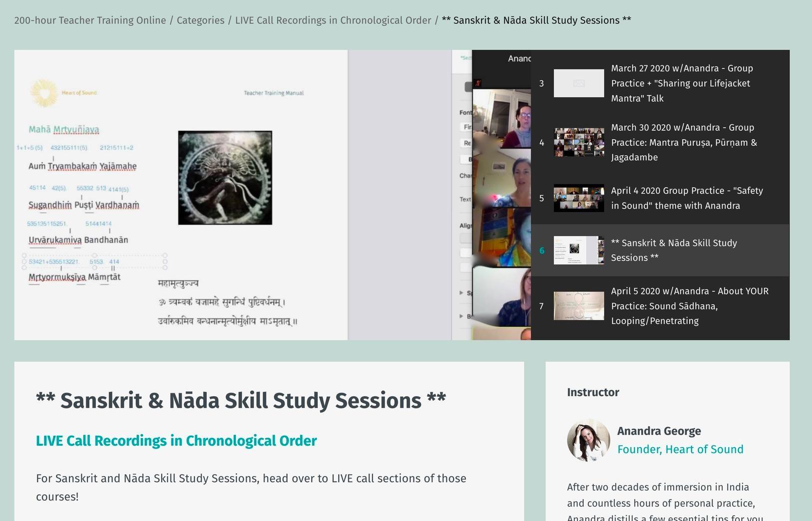Click playlist number 5
812x521 pixels.
pos(541,198)
